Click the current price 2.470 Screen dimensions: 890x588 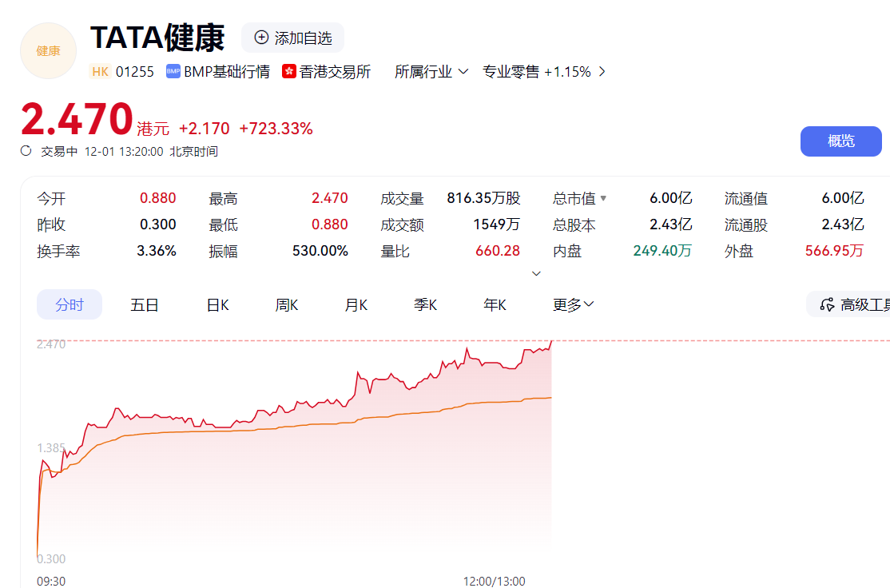pyautogui.click(x=77, y=119)
